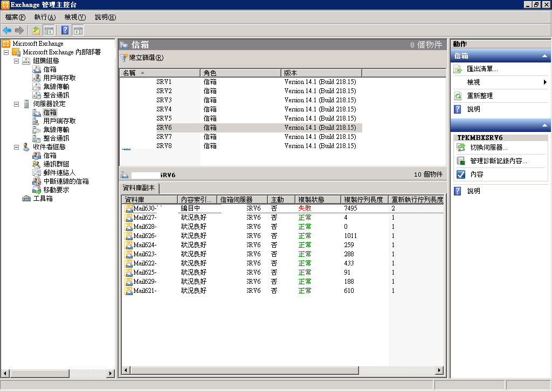This screenshot has width=552, height=392.
Task: Click 建立篩選(R) filter button
Action: point(142,57)
